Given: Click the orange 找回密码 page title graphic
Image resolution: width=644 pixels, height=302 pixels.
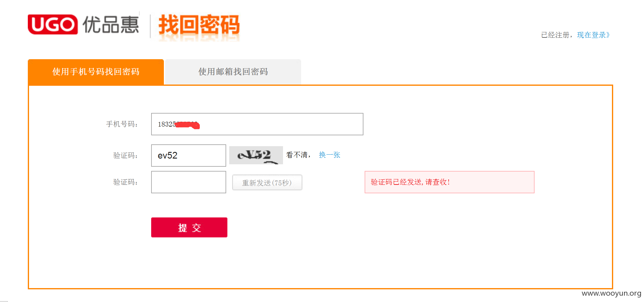Looking at the screenshot, I should tap(199, 27).
